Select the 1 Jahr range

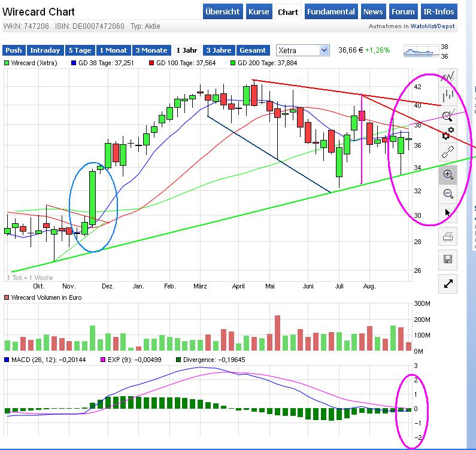click(x=187, y=50)
